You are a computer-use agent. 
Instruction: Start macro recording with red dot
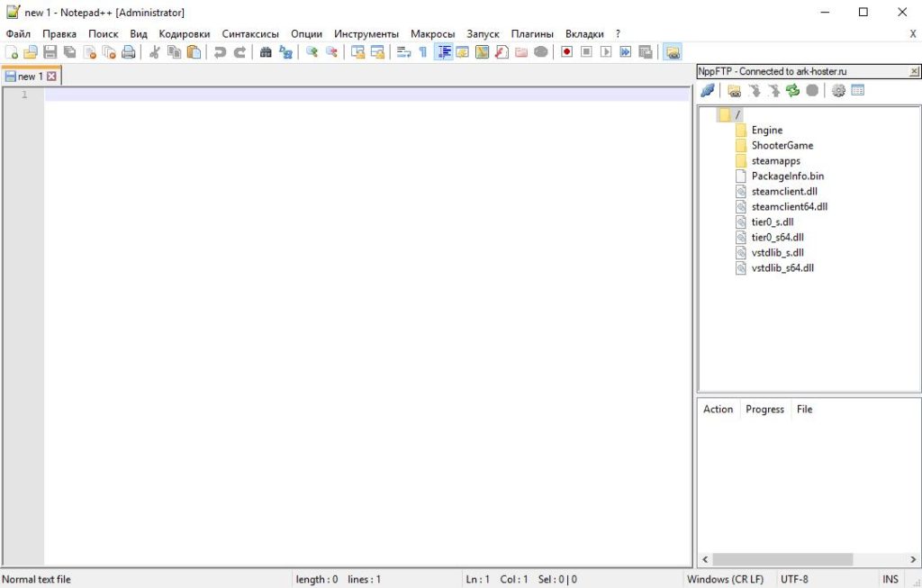point(566,52)
